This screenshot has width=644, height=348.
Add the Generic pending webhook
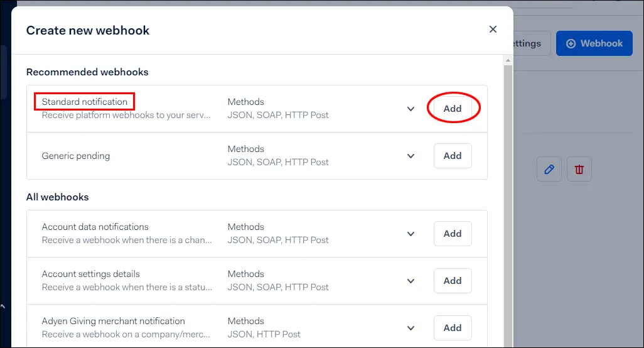pyautogui.click(x=453, y=156)
